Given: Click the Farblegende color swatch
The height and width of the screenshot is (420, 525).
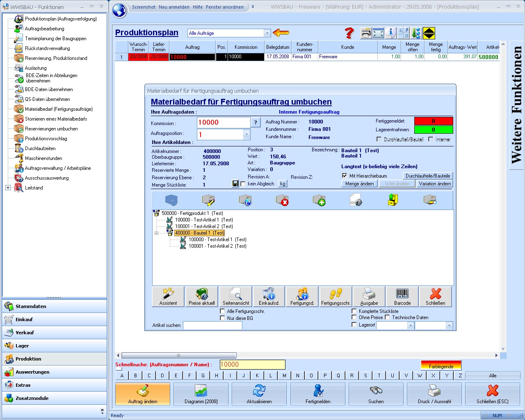Looking at the screenshot, I should (x=441, y=365).
